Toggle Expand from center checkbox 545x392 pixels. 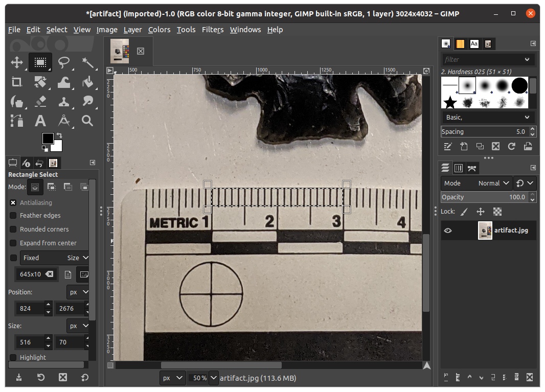click(x=13, y=243)
